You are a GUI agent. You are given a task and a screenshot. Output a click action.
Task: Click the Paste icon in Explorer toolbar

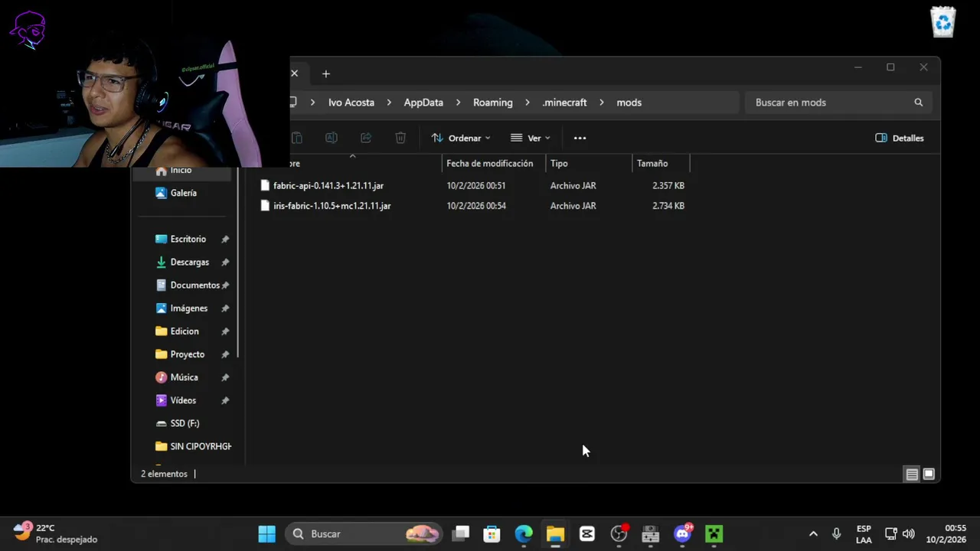click(297, 138)
